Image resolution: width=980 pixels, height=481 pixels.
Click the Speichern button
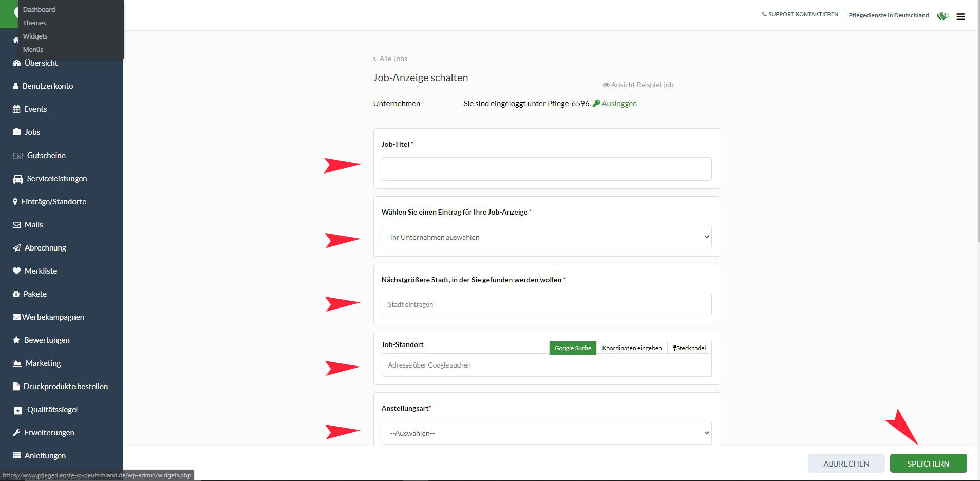928,464
